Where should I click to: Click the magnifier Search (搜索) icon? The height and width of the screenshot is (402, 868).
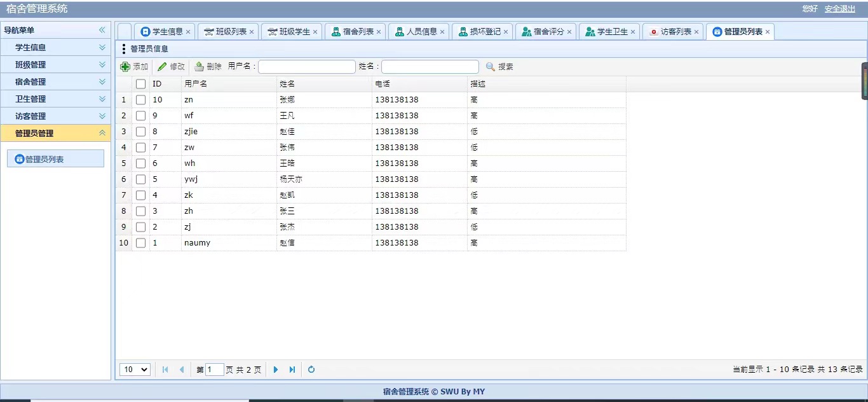[490, 67]
